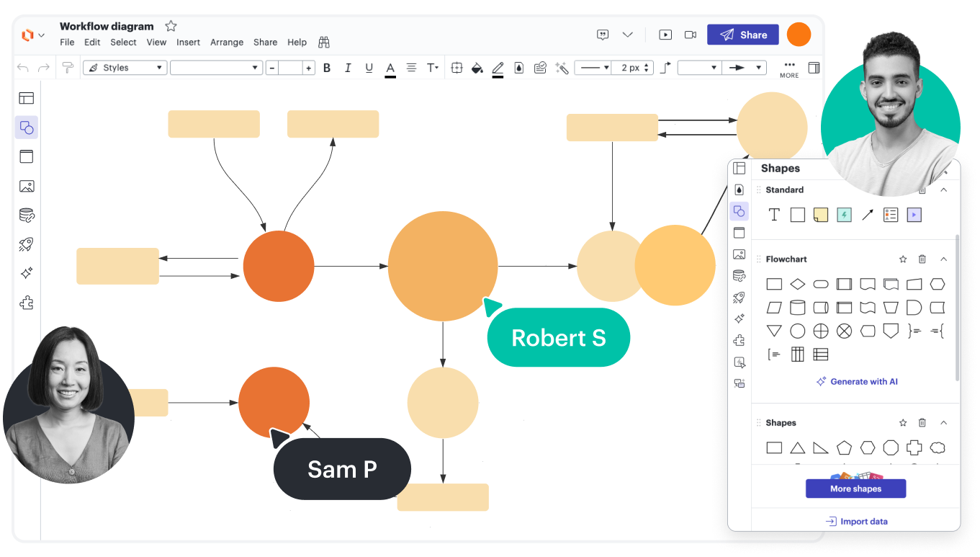This screenshot has height=557, width=980.
Task: Choose the cylinder database shape in Flowchart
Action: 797,308
